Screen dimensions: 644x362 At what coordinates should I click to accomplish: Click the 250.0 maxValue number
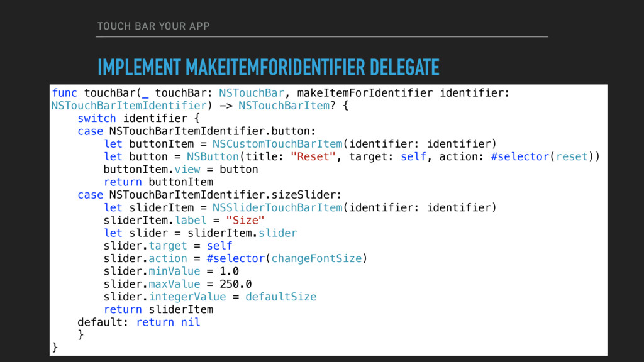coord(236,284)
